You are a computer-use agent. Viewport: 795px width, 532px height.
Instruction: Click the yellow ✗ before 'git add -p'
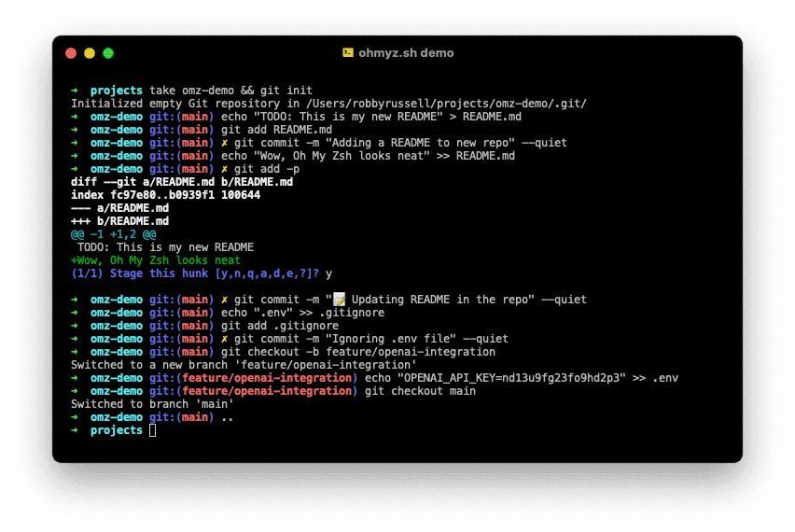pos(224,169)
